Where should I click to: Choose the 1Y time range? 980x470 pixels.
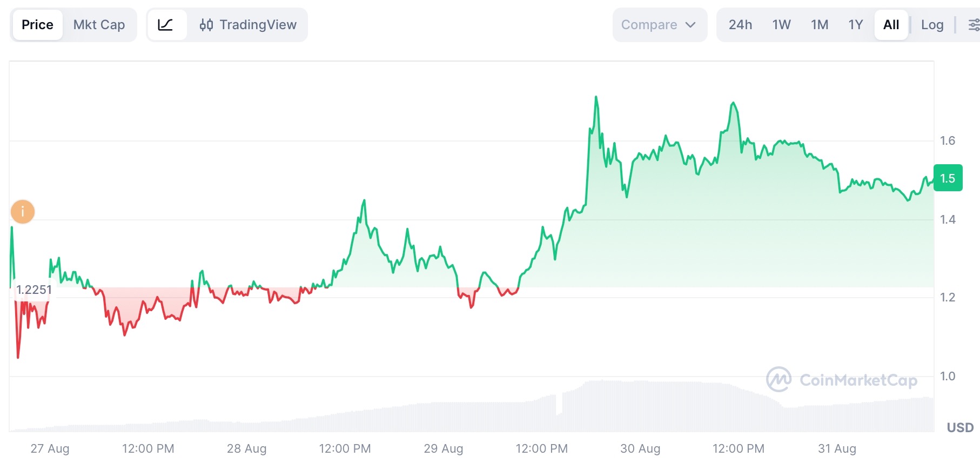pyautogui.click(x=855, y=25)
